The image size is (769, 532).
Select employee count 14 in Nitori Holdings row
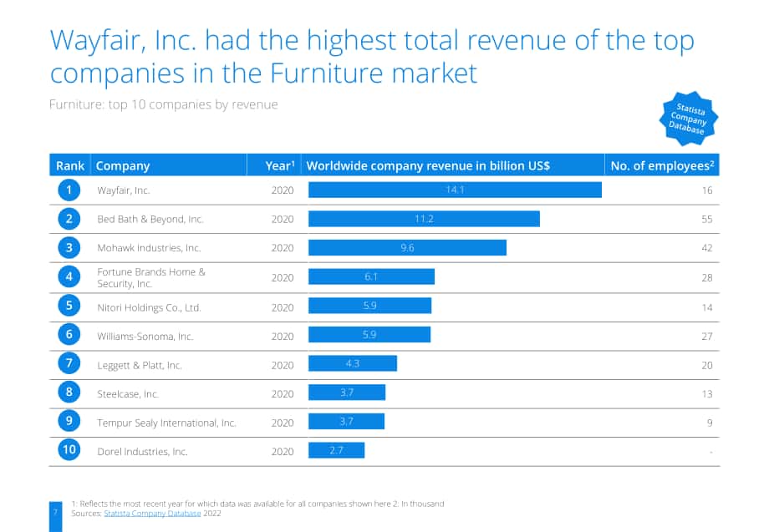(706, 307)
